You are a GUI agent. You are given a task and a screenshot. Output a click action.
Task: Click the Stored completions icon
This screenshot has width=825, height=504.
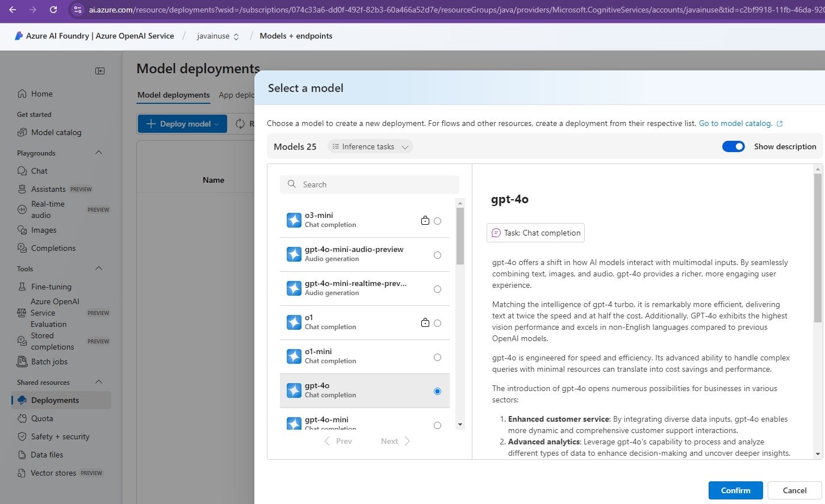tap(22, 341)
